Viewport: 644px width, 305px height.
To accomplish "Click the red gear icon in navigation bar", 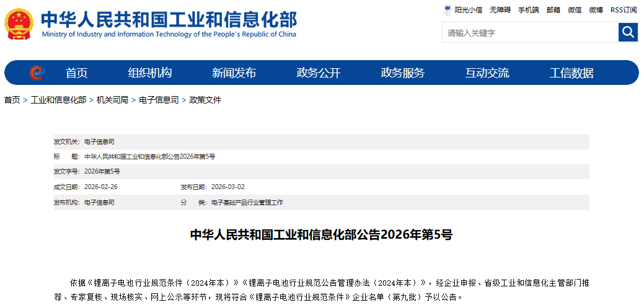I will (x=37, y=73).
